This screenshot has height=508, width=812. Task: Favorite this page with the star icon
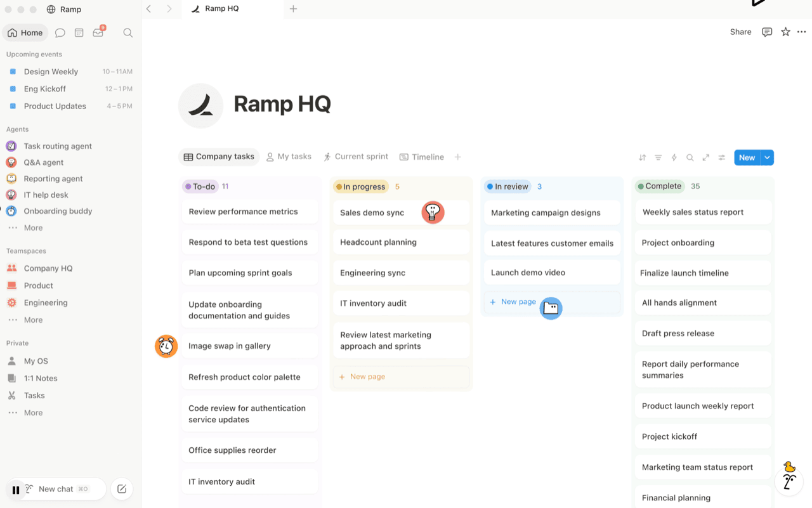(785, 32)
